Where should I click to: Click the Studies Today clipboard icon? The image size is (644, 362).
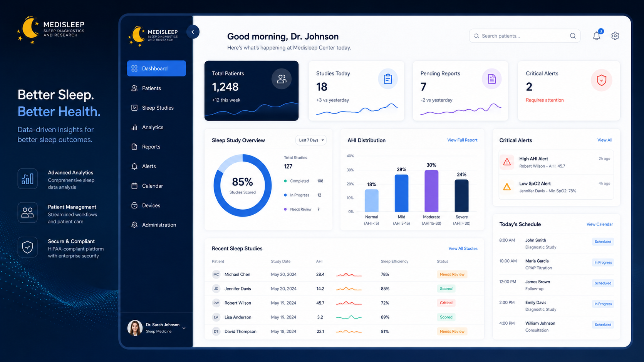point(388,79)
